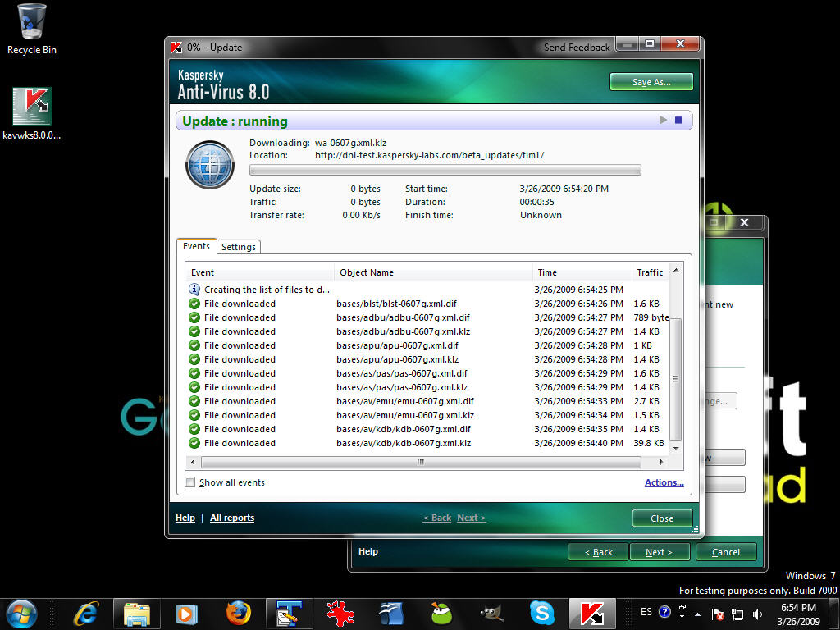
Task: Open Windows Explorer folder in the taskbar
Action: tap(137, 614)
